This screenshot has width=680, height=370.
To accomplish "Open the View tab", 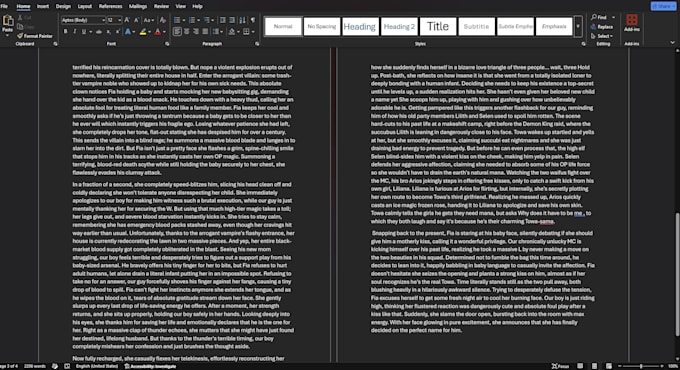I will pos(180,7).
